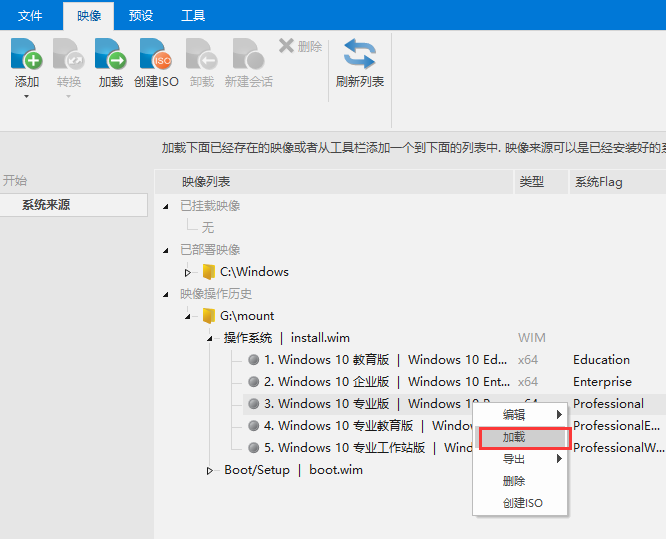Open the 文件 menu tab
Image resolution: width=666 pixels, height=539 pixels.
point(30,16)
